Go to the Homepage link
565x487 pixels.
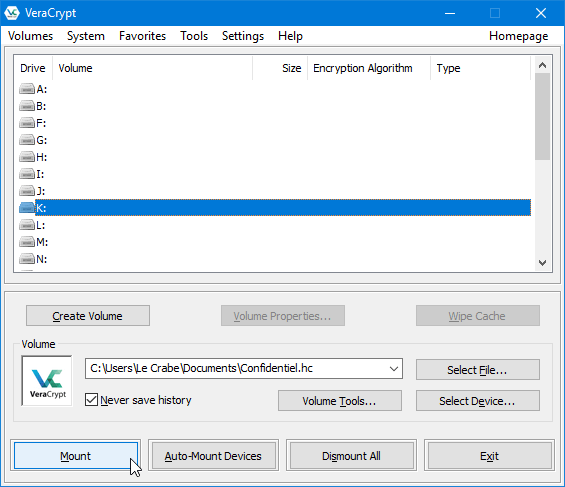519,36
